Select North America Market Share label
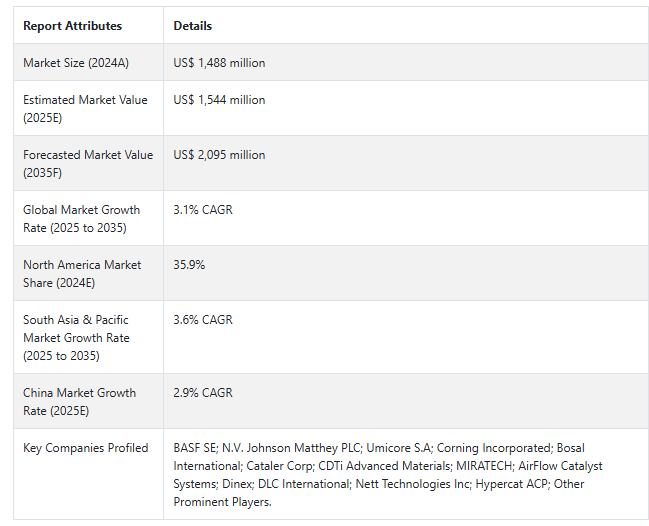649x526 pixels. tap(82, 274)
